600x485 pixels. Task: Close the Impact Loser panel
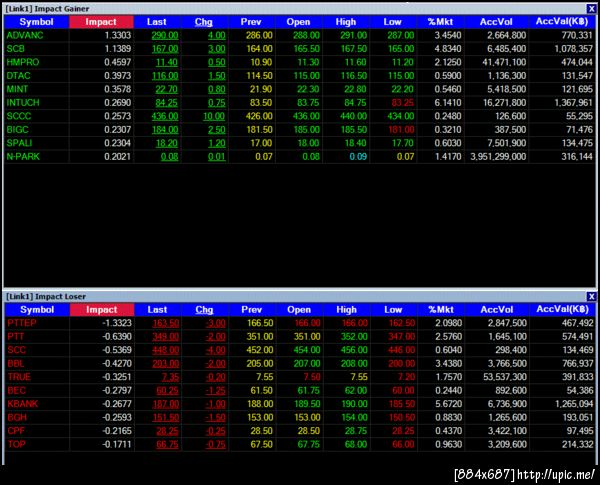[591, 296]
